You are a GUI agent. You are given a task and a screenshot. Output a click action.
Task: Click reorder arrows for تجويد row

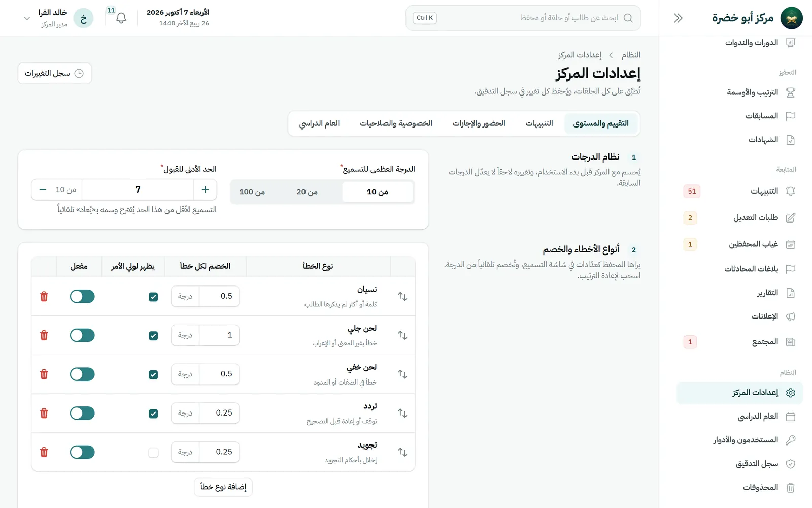point(402,452)
